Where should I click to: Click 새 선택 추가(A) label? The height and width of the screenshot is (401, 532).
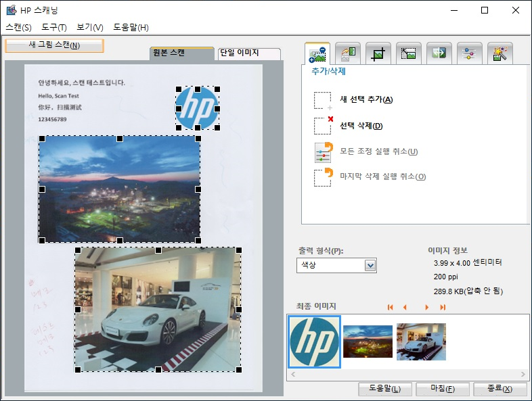coord(366,99)
